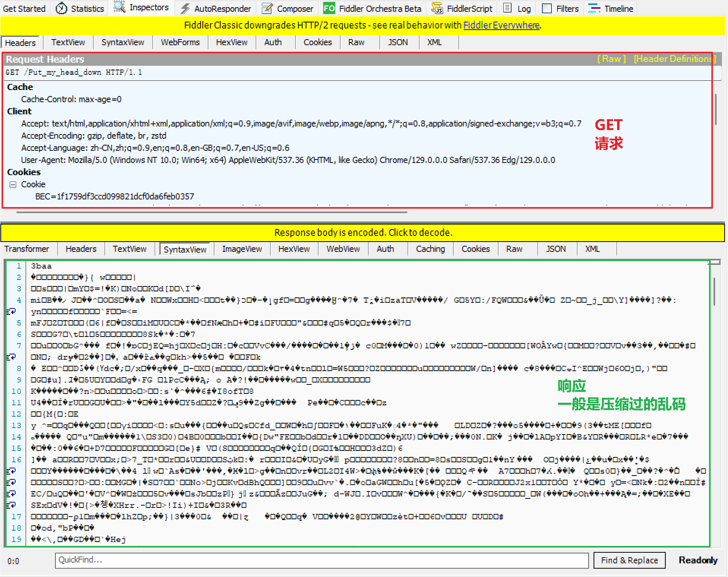Open the response Headers tab
This screenshot has height=577, width=728.
point(81,249)
